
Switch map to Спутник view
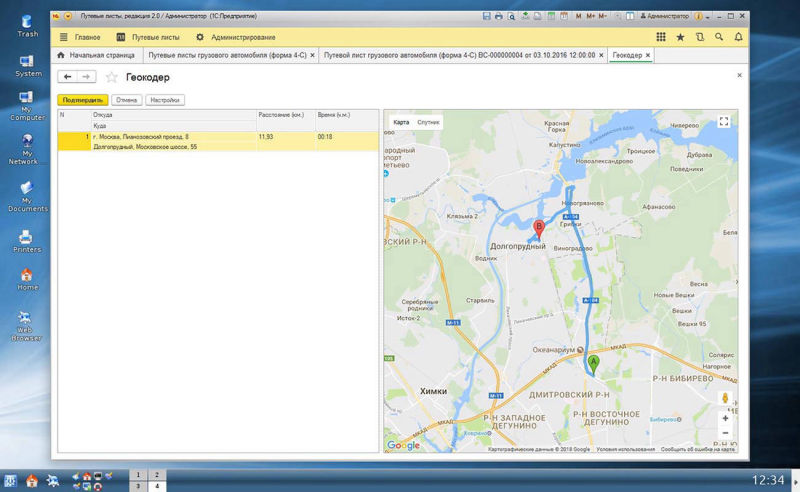point(428,122)
